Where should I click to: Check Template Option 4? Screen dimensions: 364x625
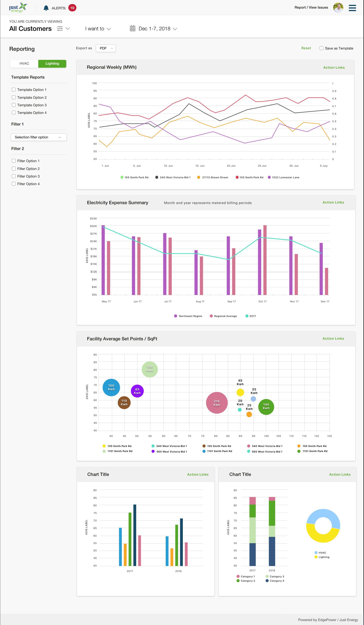pyautogui.click(x=14, y=113)
